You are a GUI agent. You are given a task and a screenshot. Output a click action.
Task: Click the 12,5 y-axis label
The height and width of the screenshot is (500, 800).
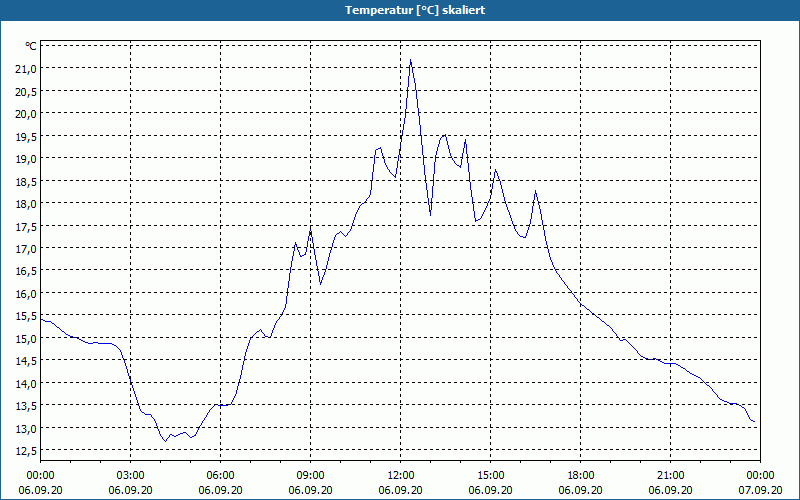tap(27, 451)
